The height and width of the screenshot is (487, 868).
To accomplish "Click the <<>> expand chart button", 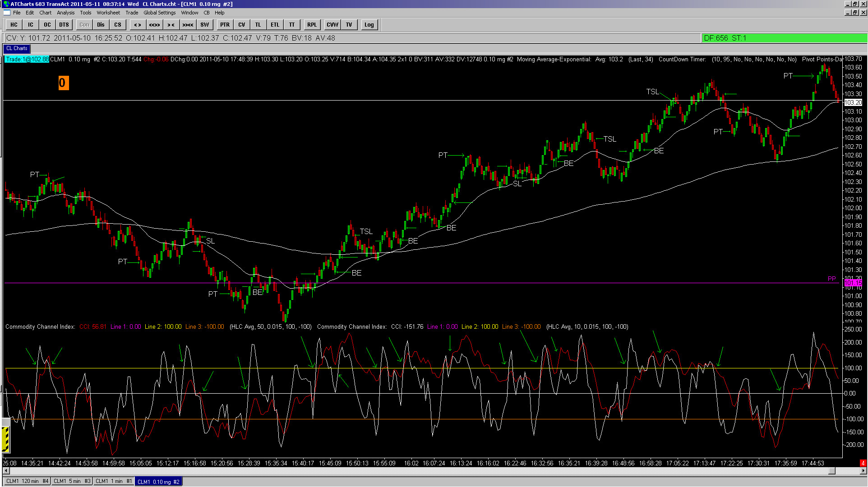I will (x=154, y=25).
